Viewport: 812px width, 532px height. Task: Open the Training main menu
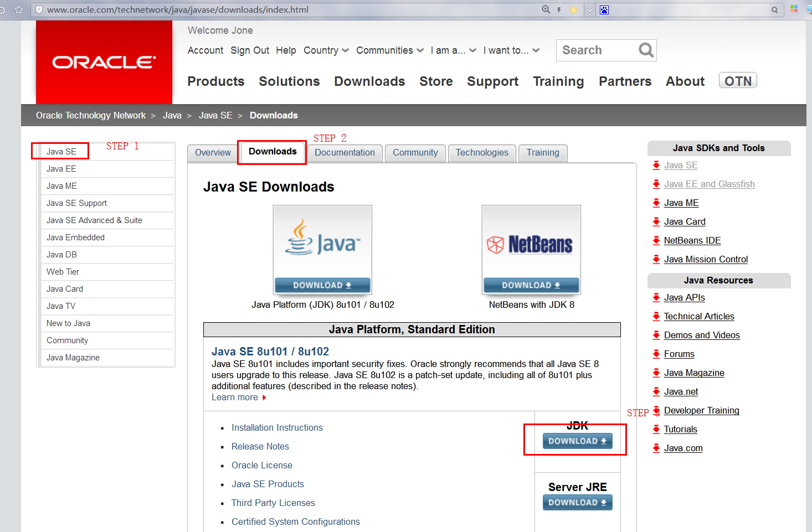(x=558, y=81)
